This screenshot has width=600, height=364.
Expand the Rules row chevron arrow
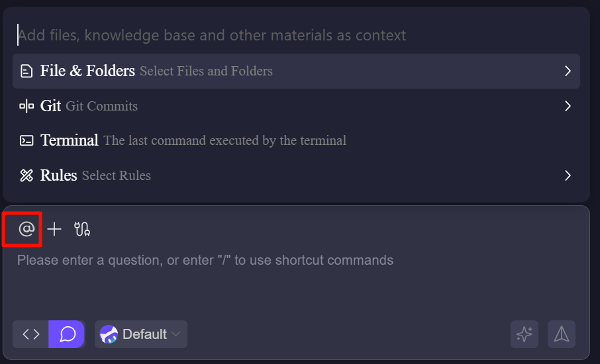[x=568, y=175]
